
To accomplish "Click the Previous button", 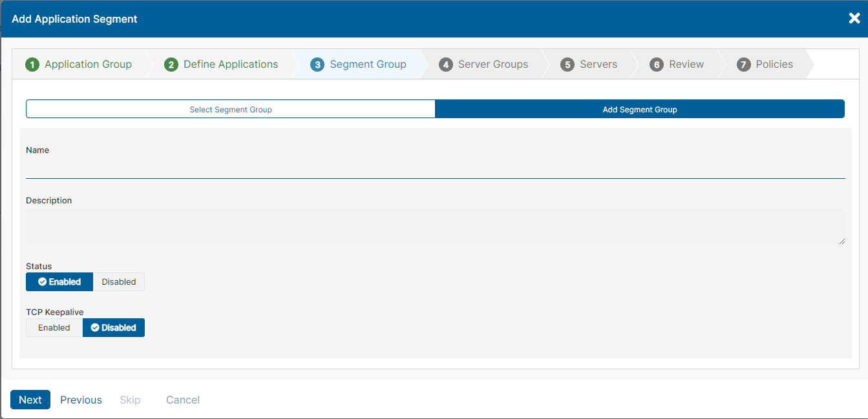I will click(80, 400).
